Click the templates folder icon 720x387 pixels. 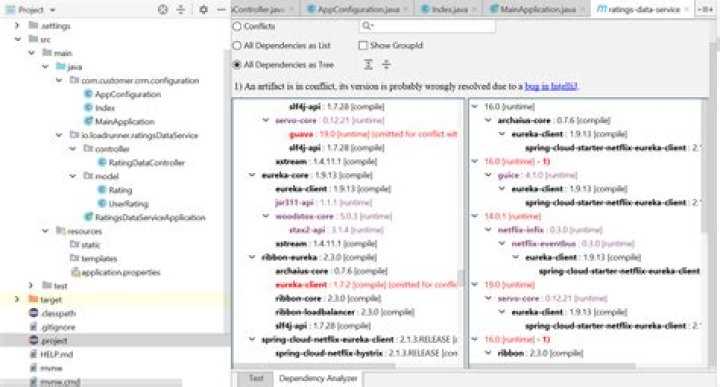pyautogui.click(x=74, y=258)
